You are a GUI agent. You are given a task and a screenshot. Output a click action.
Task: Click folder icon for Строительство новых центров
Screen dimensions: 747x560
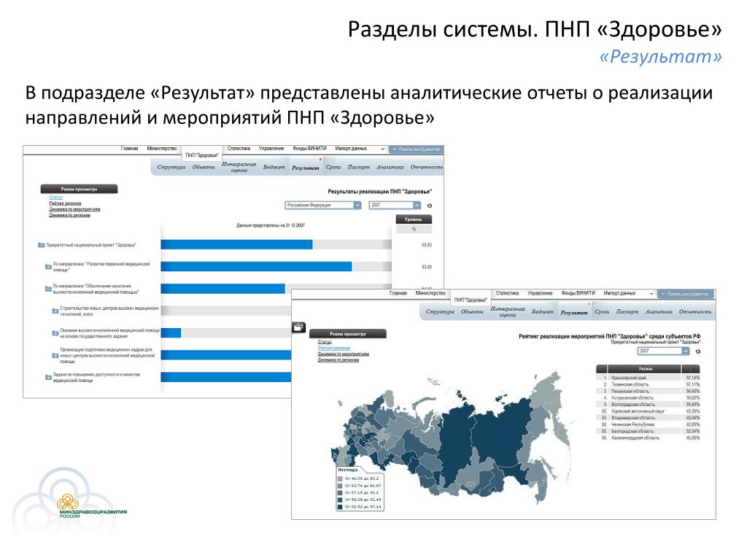(55, 311)
